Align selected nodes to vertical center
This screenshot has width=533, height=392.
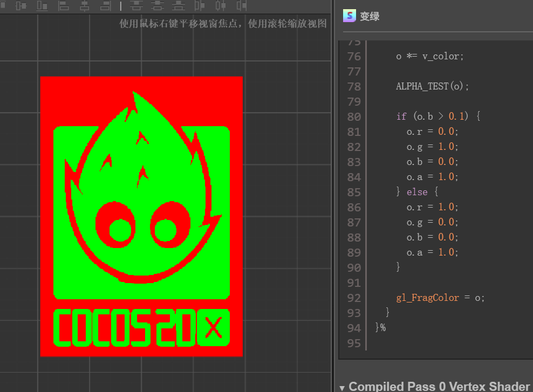click(x=21, y=5)
